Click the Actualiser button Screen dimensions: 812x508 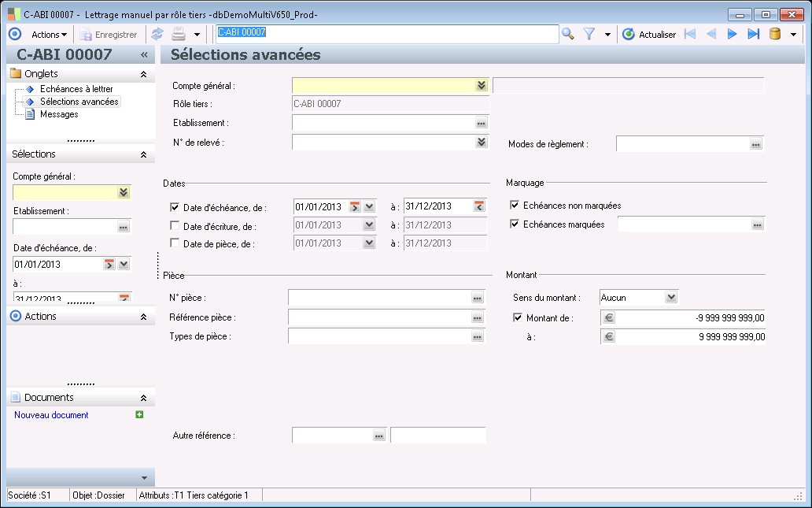[649, 35]
